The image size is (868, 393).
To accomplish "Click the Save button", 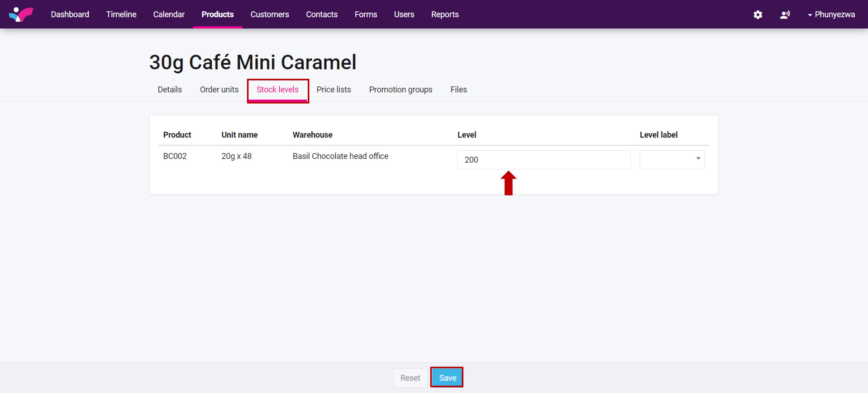I will pyautogui.click(x=447, y=377).
